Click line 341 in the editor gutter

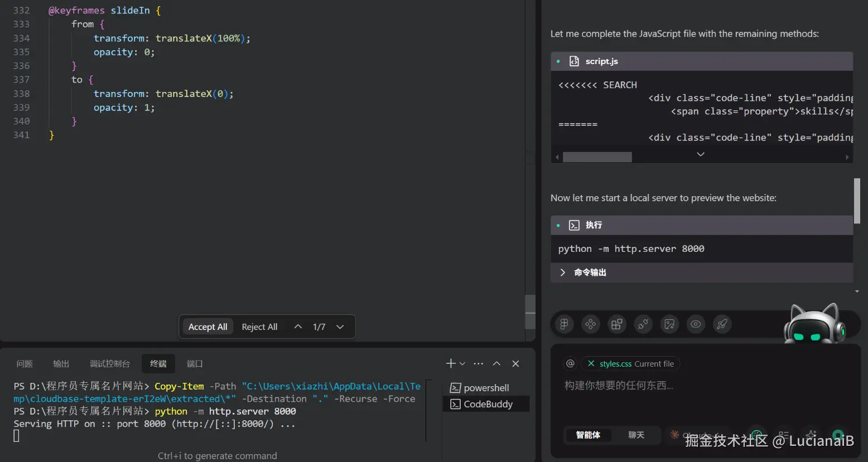pos(21,135)
